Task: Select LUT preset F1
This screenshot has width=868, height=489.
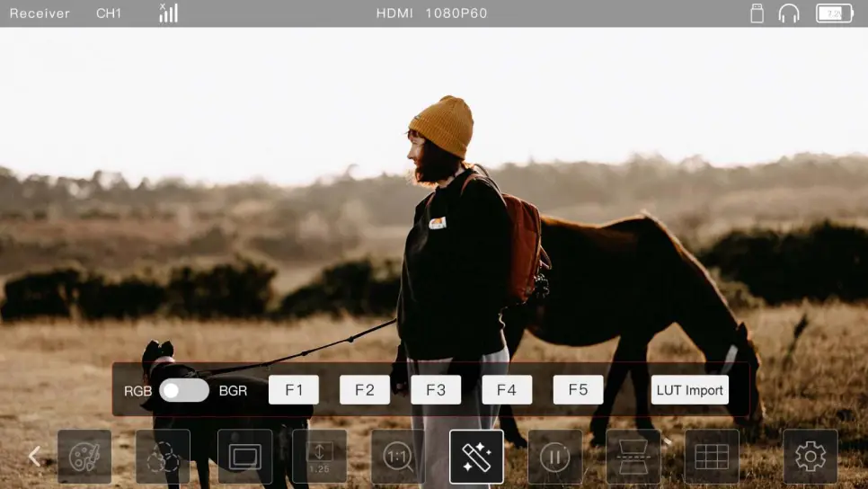Action: 294,390
